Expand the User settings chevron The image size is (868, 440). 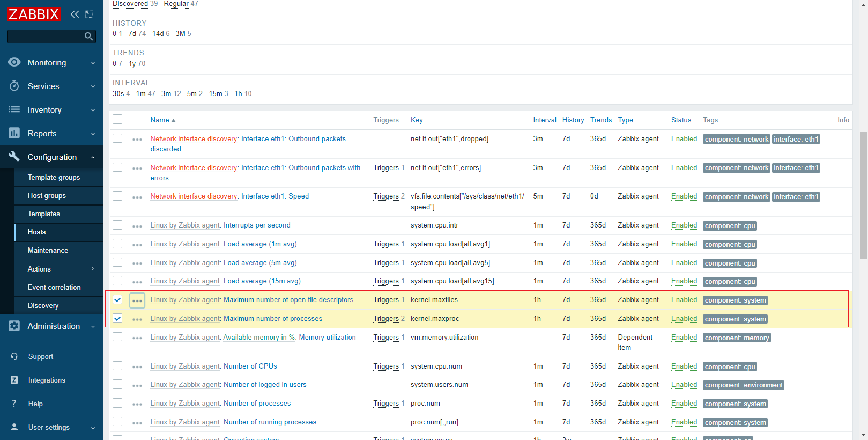(93, 428)
